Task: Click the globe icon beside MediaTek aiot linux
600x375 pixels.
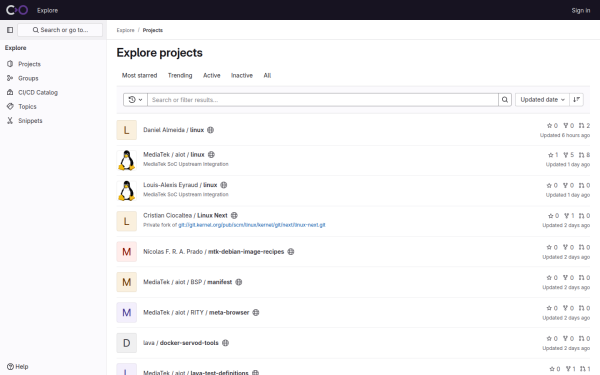Action: (211, 155)
